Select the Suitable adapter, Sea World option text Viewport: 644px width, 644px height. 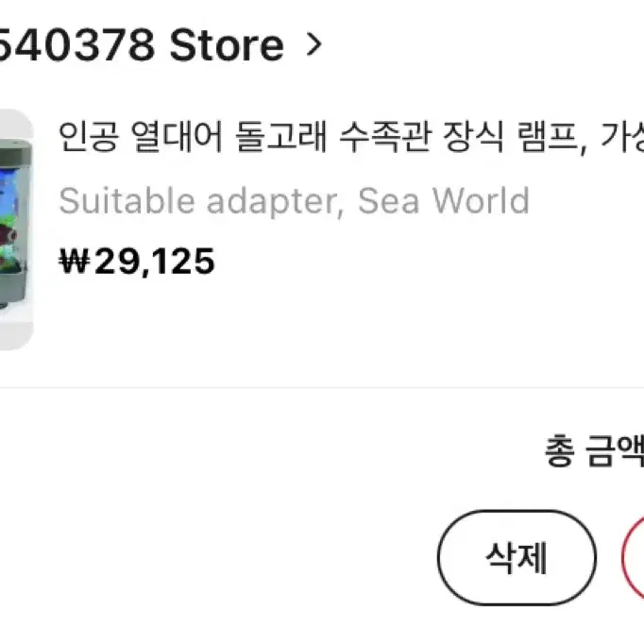pos(294,201)
